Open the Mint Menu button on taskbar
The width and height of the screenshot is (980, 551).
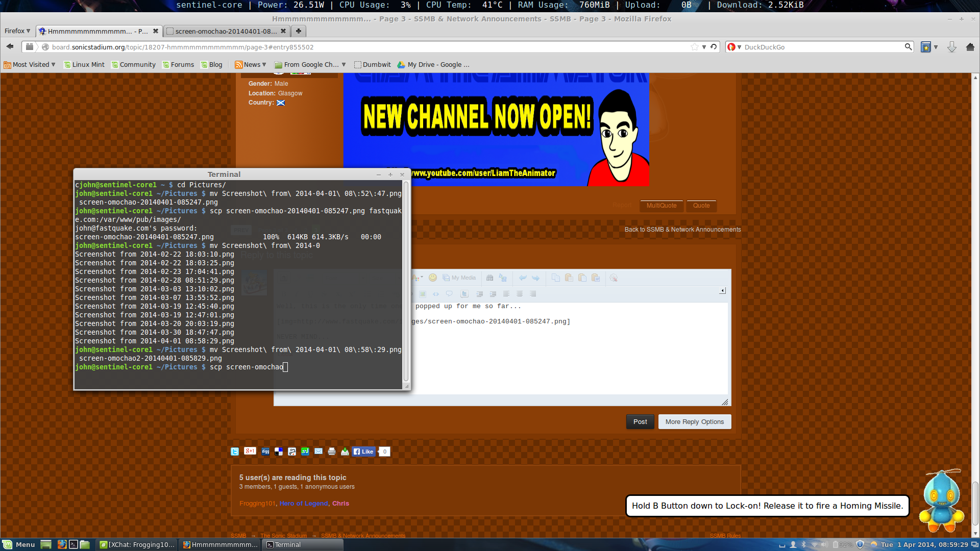coord(19,545)
